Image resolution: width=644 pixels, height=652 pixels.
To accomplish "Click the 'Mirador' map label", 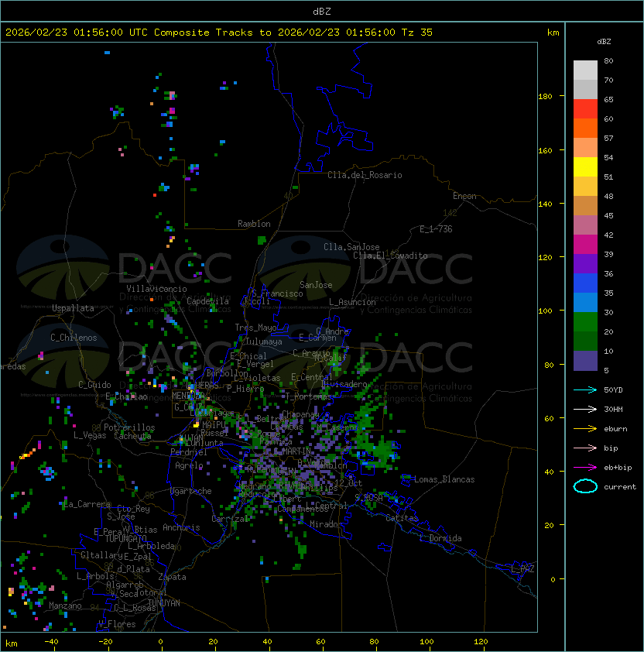I will tap(326, 524).
